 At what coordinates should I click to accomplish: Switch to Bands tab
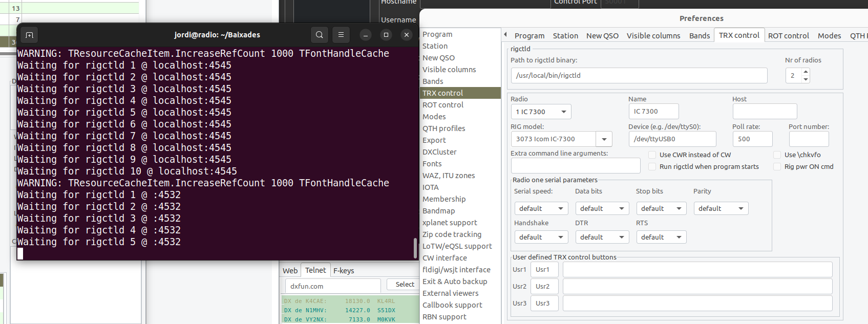click(x=700, y=36)
